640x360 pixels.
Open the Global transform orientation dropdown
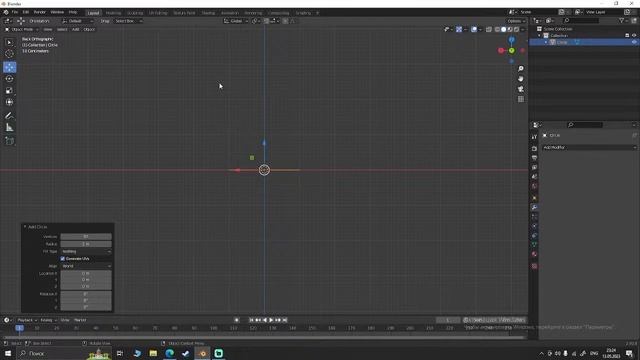pyautogui.click(x=236, y=21)
